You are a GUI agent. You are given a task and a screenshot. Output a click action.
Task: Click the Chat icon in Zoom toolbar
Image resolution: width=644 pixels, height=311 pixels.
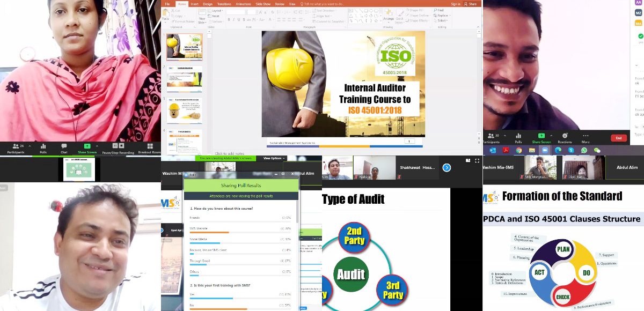tap(64, 146)
